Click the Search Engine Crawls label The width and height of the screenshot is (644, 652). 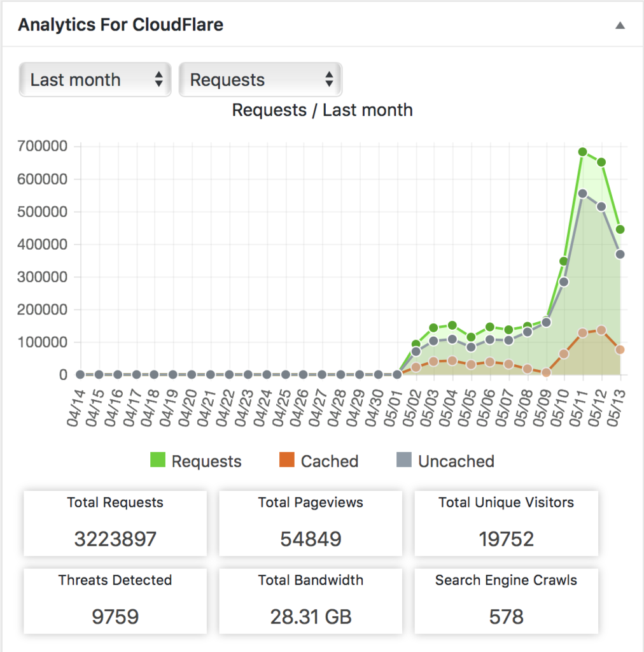pyautogui.click(x=506, y=580)
